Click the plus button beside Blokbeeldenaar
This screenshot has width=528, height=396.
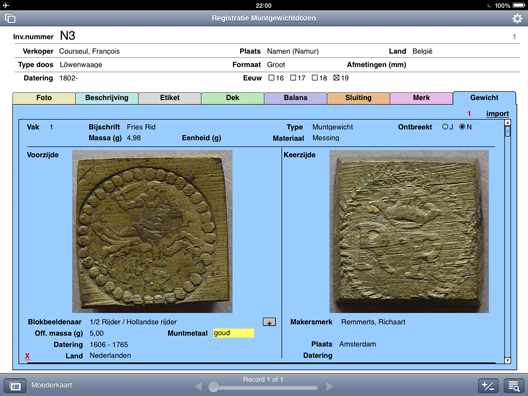269,322
